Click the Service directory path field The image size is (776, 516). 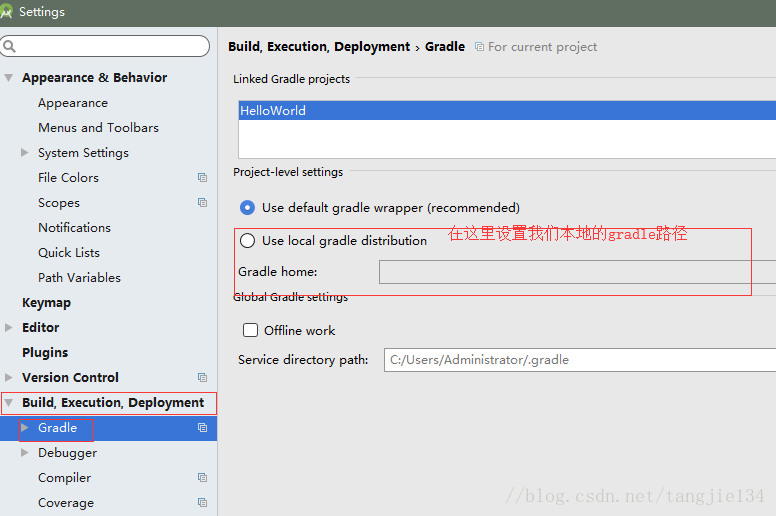pyautogui.click(x=580, y=360)
